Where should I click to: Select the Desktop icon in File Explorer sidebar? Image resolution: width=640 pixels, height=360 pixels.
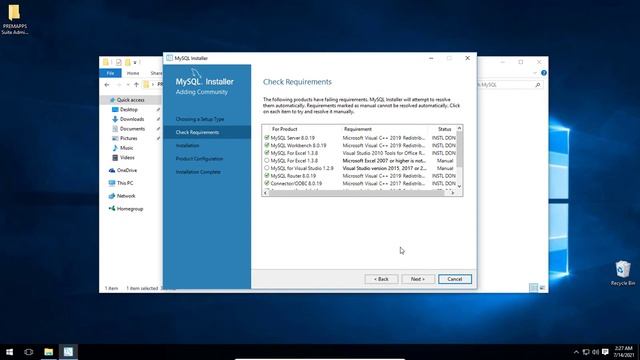tap(115, 109)
